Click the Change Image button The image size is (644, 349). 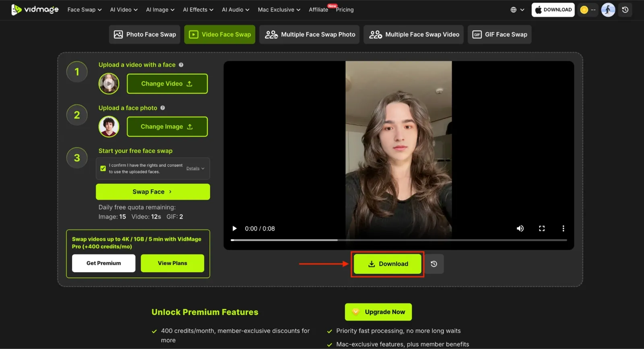click(167, 127)
